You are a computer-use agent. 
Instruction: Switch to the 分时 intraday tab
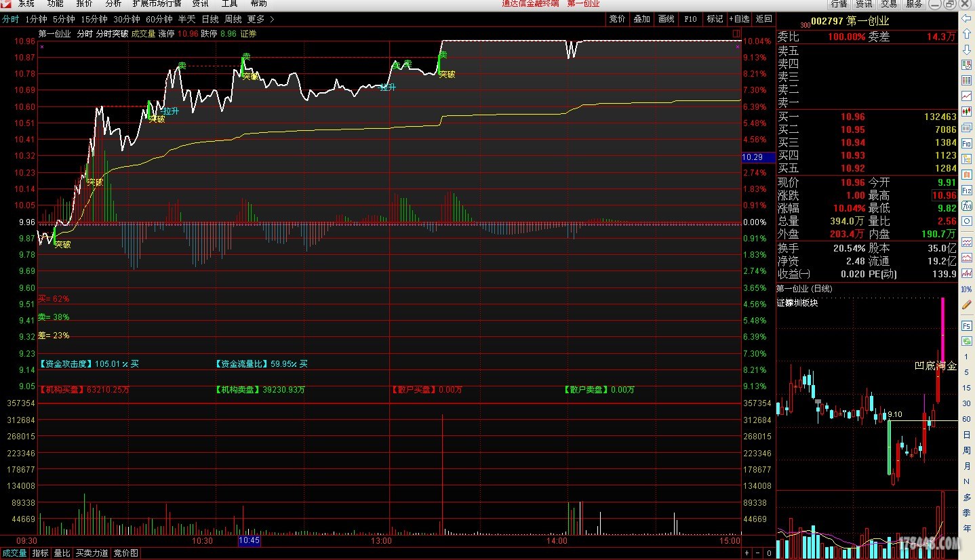[11, 19]
